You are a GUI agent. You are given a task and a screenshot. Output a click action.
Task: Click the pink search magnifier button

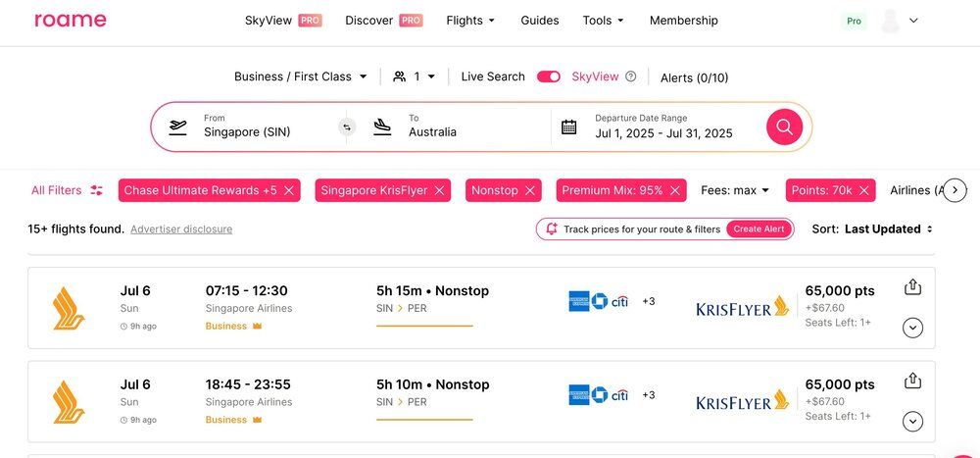coord(784,127)
